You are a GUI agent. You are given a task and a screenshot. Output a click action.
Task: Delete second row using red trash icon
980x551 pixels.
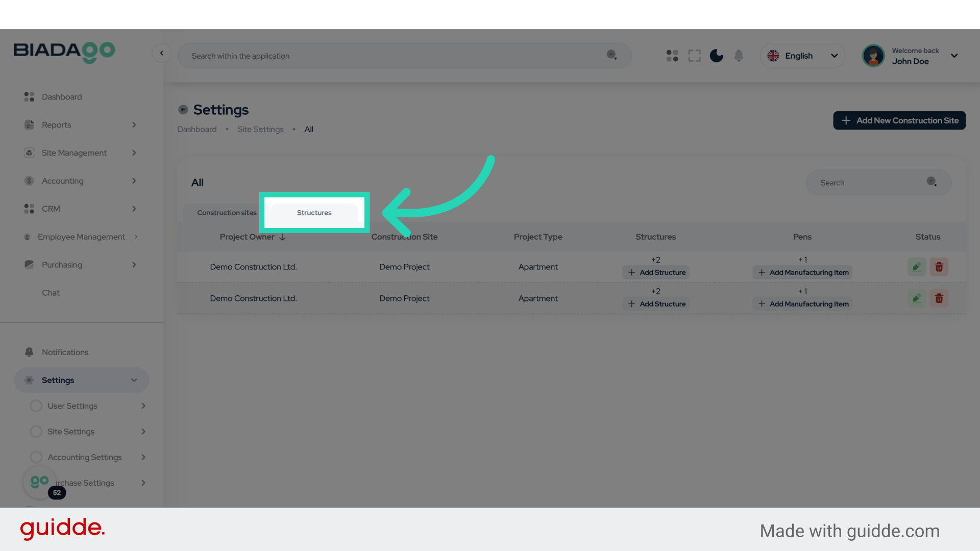[x=939, y=298]
